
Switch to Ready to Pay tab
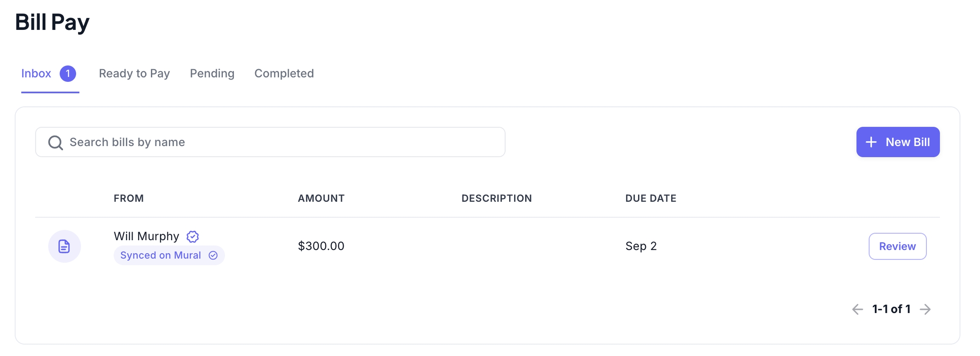(x=134, y=74)
